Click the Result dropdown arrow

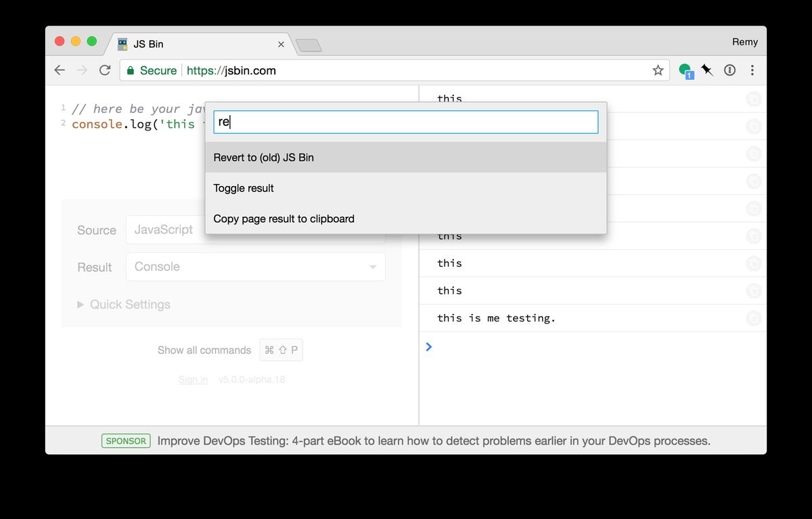tap(373, 267)
